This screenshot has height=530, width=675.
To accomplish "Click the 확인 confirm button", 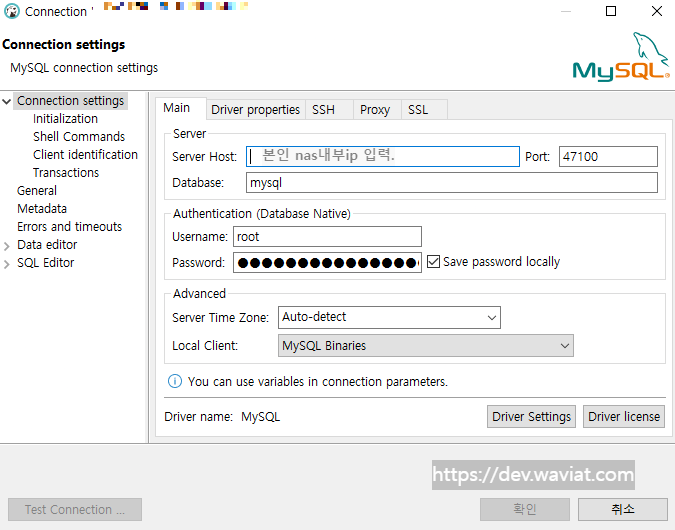I will pos(525,510).
